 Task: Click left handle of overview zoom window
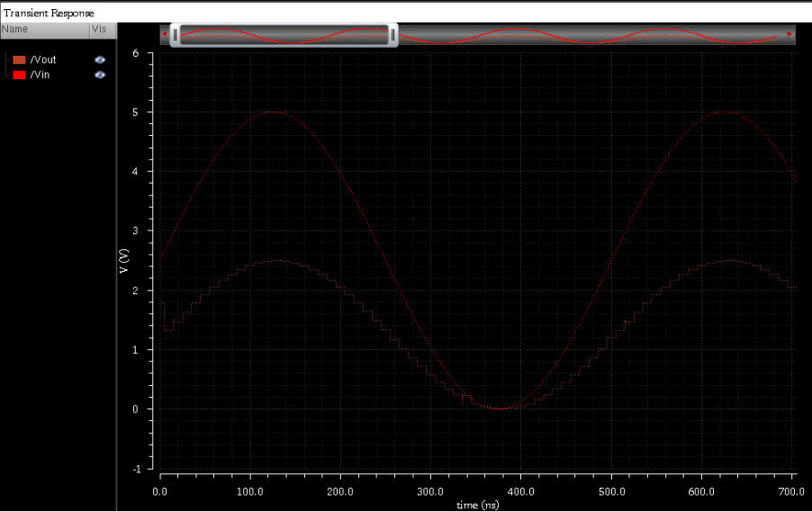176,35
